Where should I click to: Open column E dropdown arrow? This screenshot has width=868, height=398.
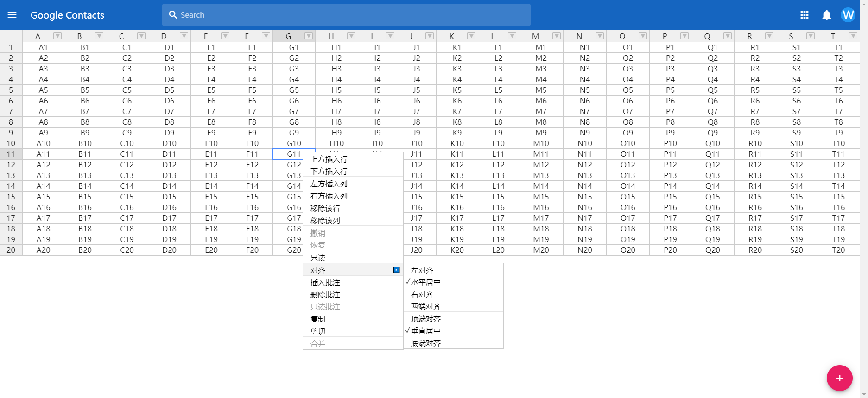point(225,36)
